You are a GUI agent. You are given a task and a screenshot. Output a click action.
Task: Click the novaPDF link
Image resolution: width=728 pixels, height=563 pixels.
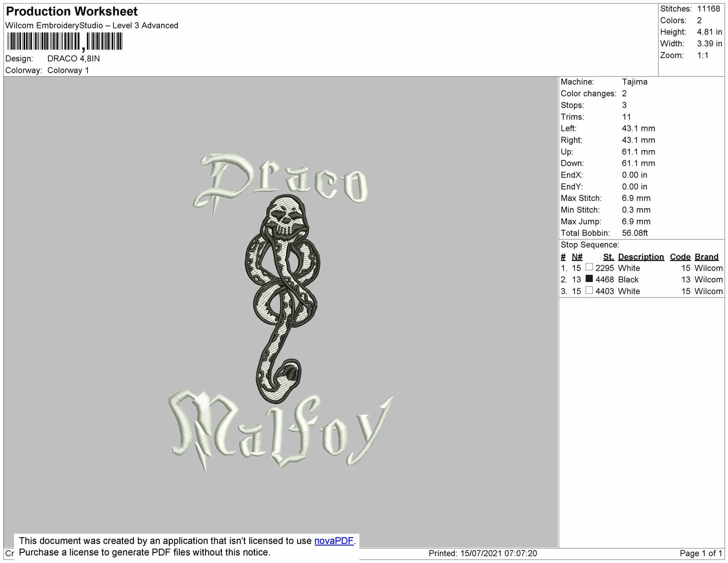334,541
